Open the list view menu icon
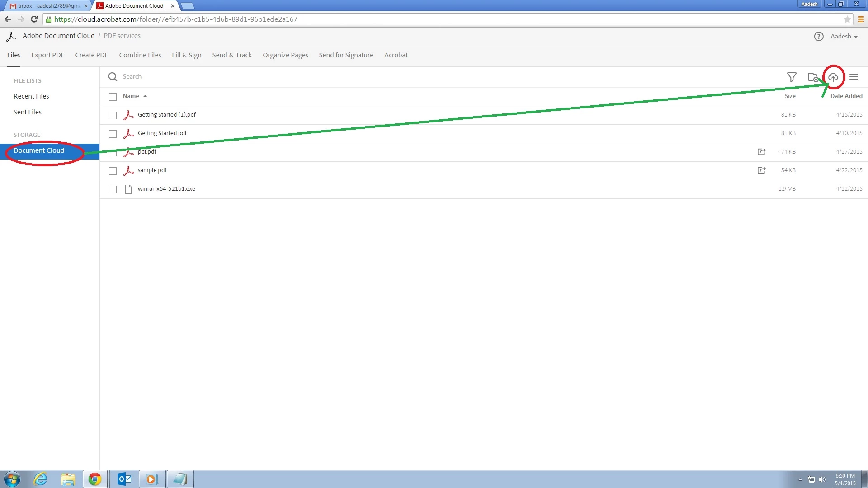 [x=854, y=77]
